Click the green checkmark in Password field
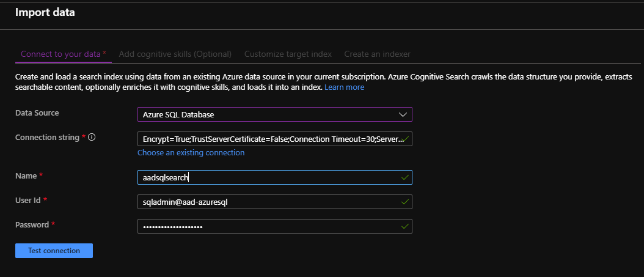 pyautogui.click(x=405, y=226)
